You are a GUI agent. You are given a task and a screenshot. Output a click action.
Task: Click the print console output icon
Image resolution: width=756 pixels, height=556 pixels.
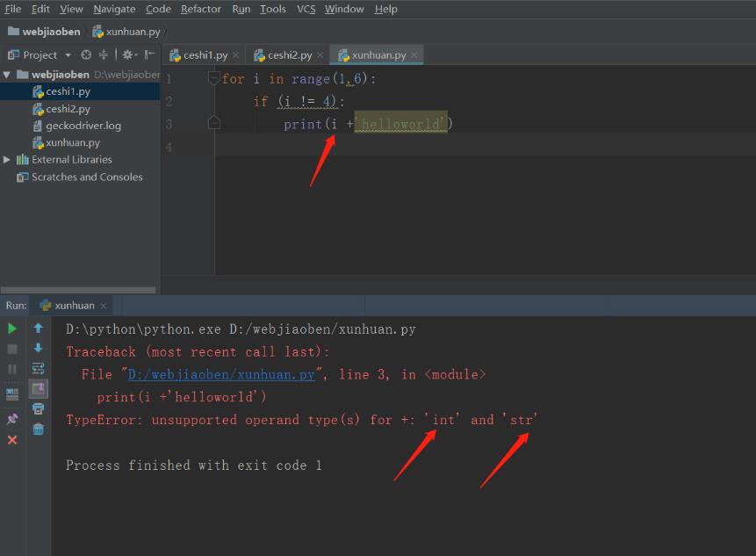[37, 408]
